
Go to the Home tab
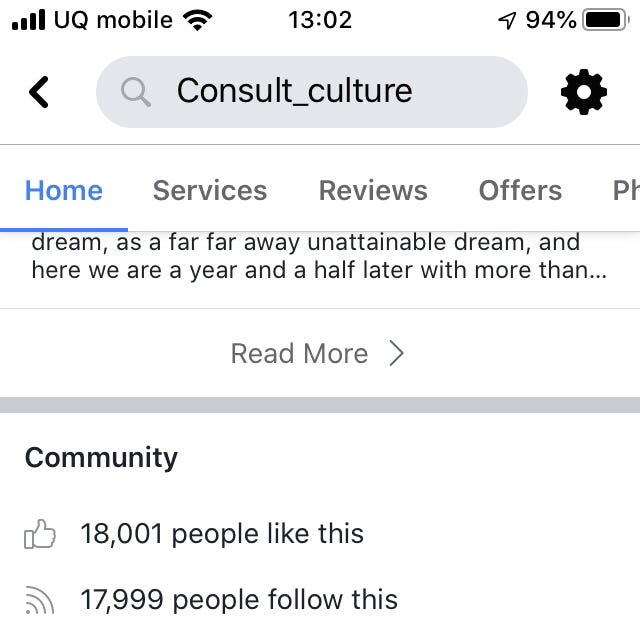pyautogui.click(x=64, y=191)
